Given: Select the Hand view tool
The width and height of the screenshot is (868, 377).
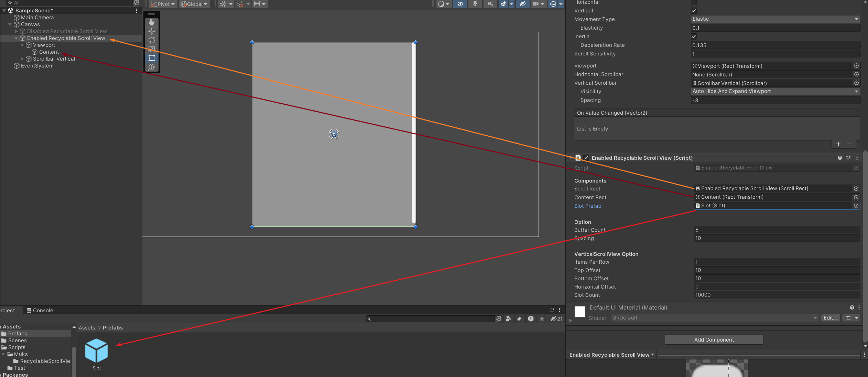Looking at the screenshot, I should coord(152,22).
